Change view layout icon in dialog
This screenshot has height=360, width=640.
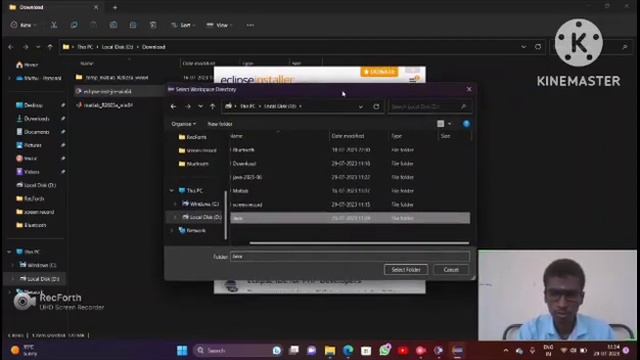[x=440, y=124]
